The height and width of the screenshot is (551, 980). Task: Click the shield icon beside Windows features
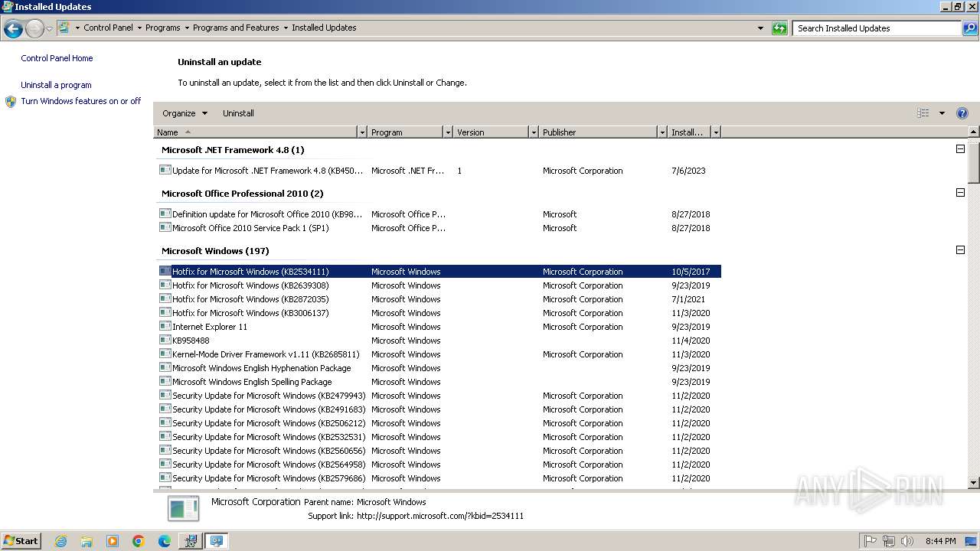(11, 101)
